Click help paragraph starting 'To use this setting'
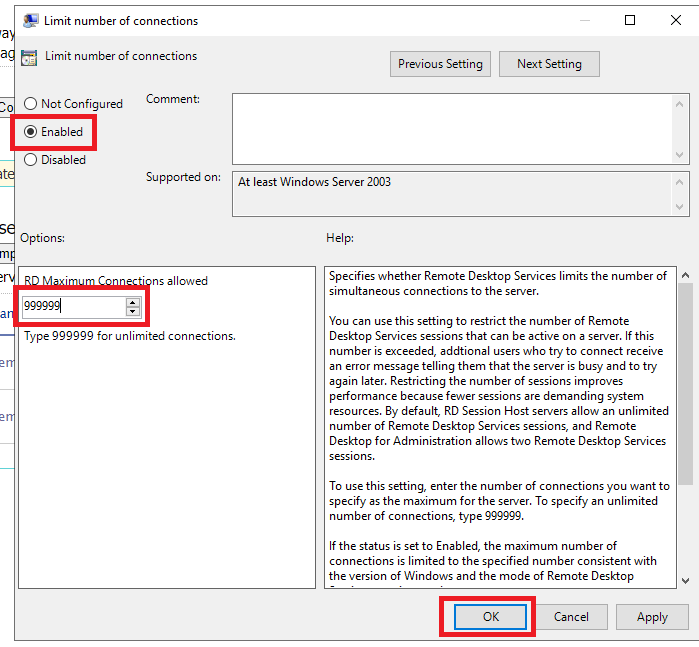The width and height of the screenshot is (699, 647). pos(499,501)
